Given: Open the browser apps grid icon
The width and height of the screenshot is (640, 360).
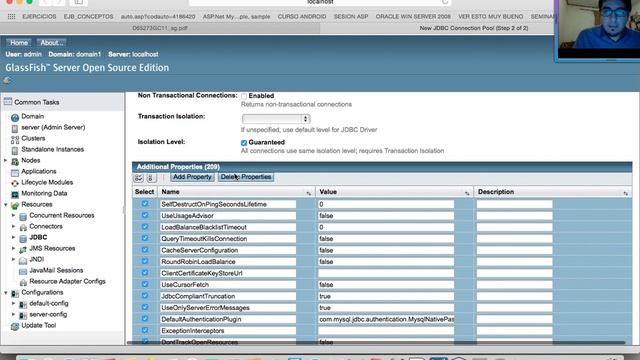Looking at the screenshot, I should [x=11, y=16].
